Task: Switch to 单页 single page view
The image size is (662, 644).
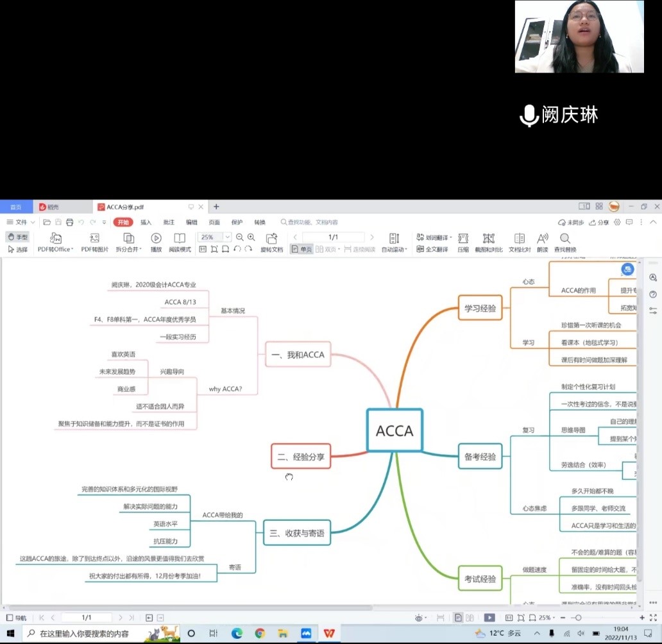Action: [x=302, y=249]
